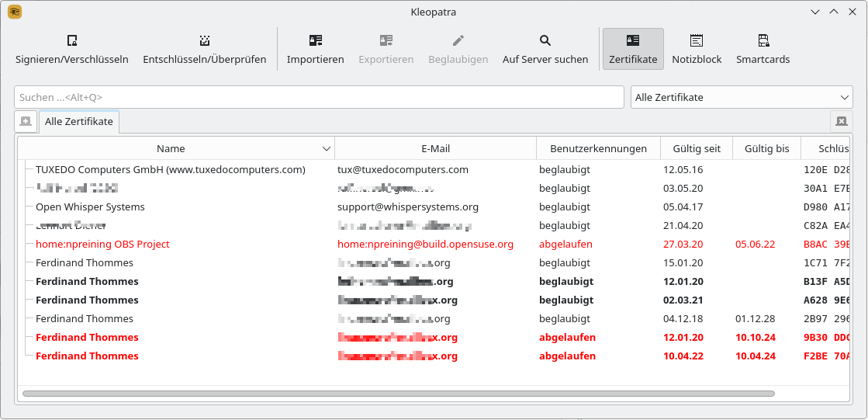Select the home:npreining OBS Project certificate
Viewport: 868px width, 420px height.
click(x=434, y=244)
